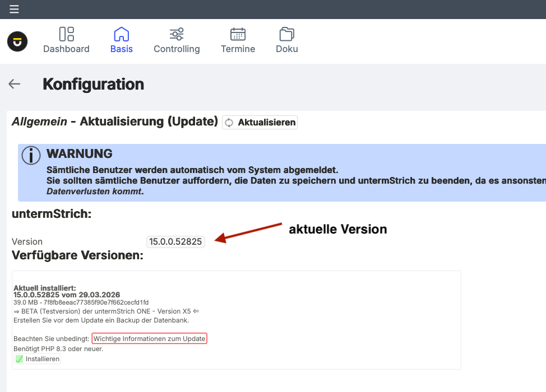Open the Termine calendar icon
Viewport: 546px width, 392px height.
coord(238,34)
